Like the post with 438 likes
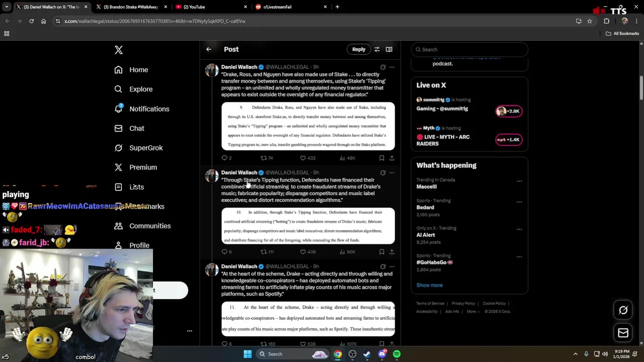 pos(307,252)
